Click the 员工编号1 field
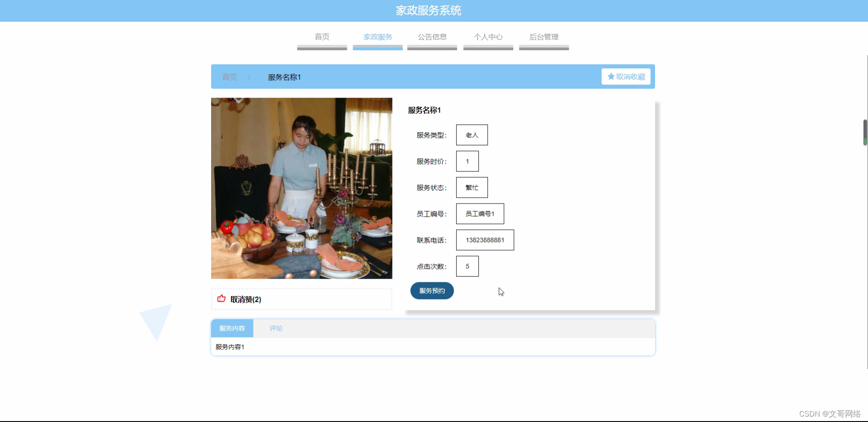This screenshot has width=868, height=422. (x=480, y=213)
